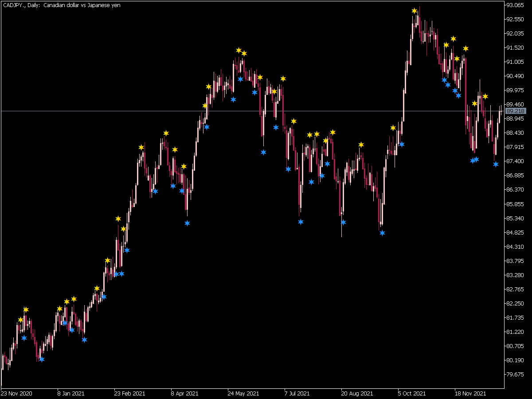Image resolution: width=532 pixels, height=399 pixels.
Task: Select the rightmost yellow star on the chart
Action: coord(485,96)
